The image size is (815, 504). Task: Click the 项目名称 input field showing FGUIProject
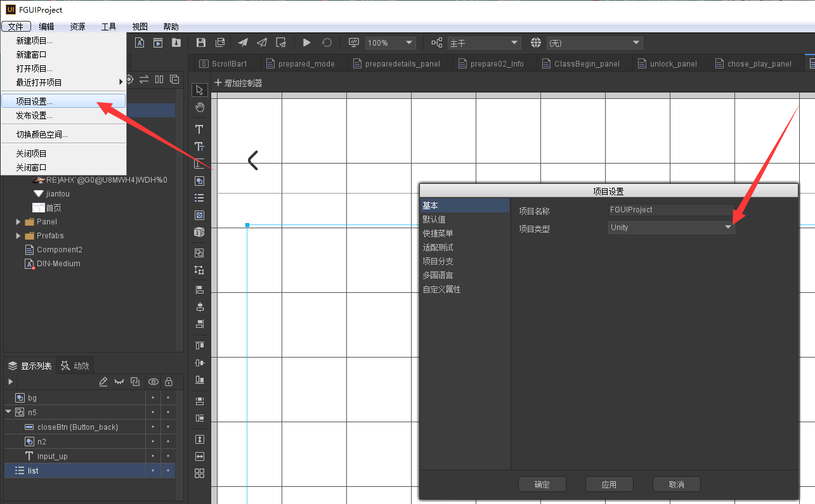670,209
